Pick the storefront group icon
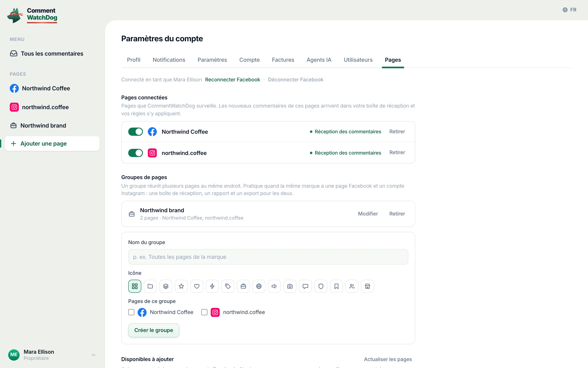The height and width of the screenshot is (368, 588). (368, 286)
